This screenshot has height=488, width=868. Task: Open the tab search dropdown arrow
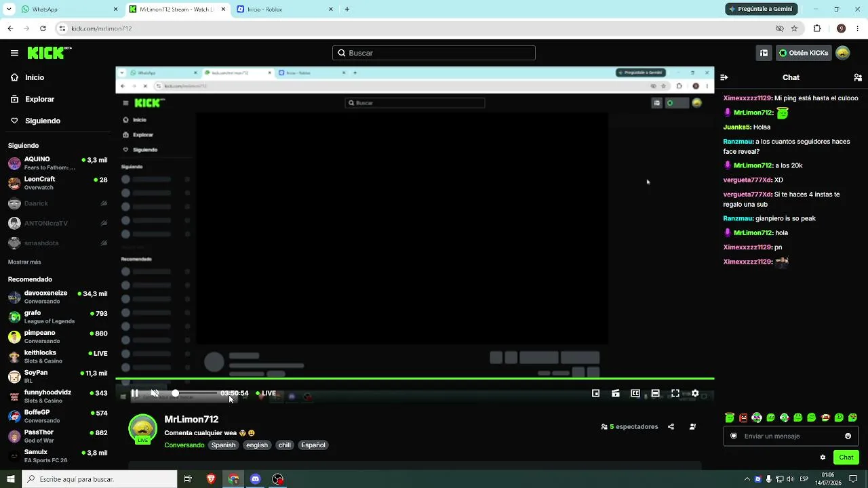click(9, 9)
